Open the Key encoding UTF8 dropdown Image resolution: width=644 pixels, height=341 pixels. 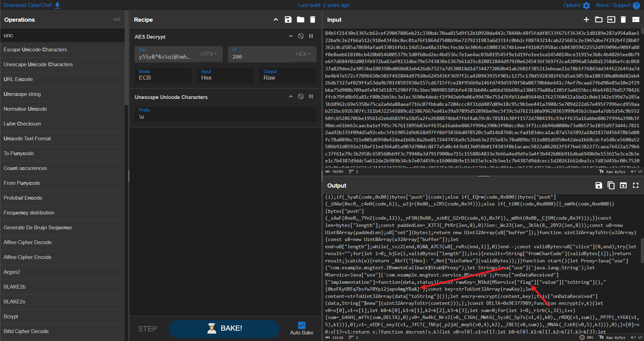click(x=209, y=54)
